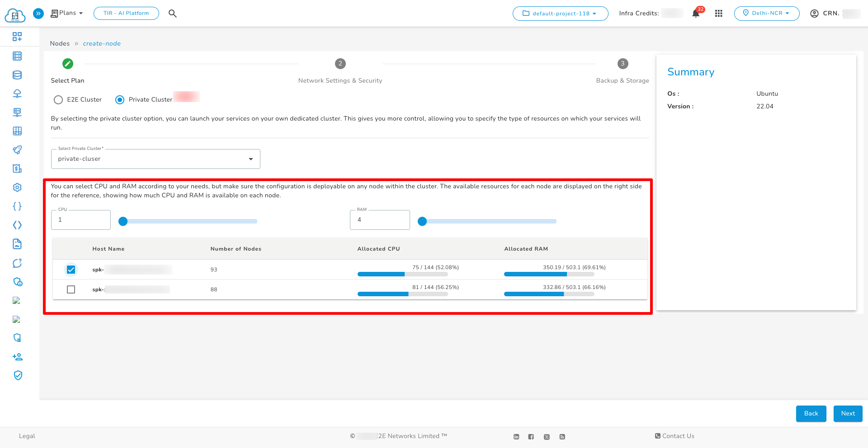This screenshot has height=448, width=868.
Task: Go to Nodes breadcrumb
Action: click(x=60, y=44)
